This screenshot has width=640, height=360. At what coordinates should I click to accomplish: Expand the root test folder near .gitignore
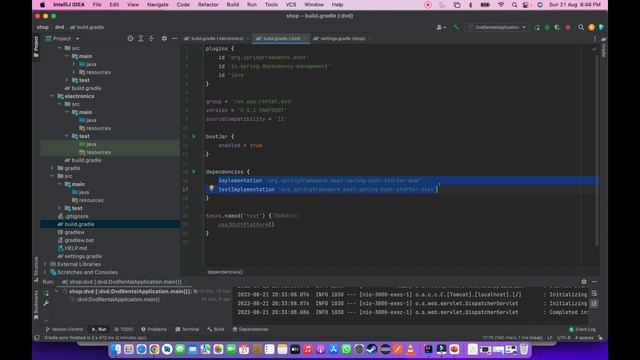point(60,208)
